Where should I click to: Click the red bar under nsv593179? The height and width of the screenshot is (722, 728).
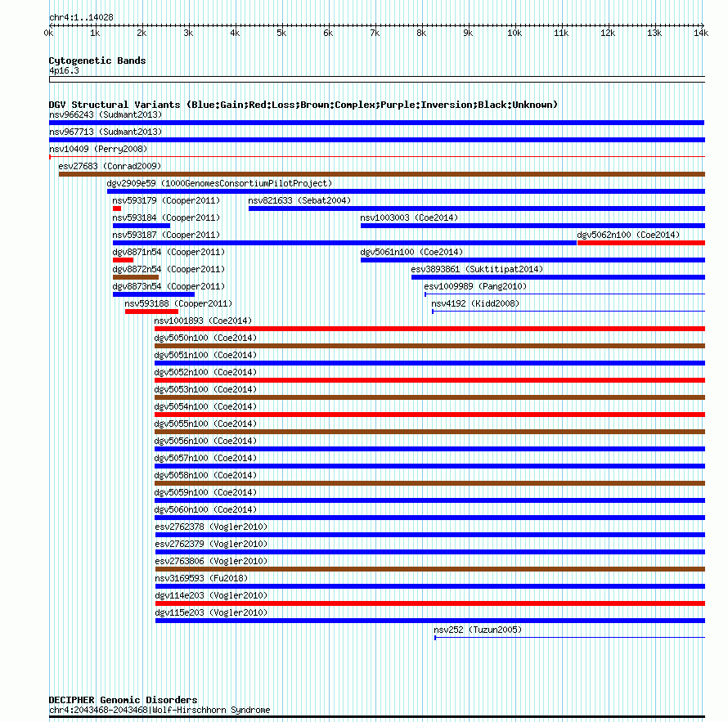[x=117, y=209]
